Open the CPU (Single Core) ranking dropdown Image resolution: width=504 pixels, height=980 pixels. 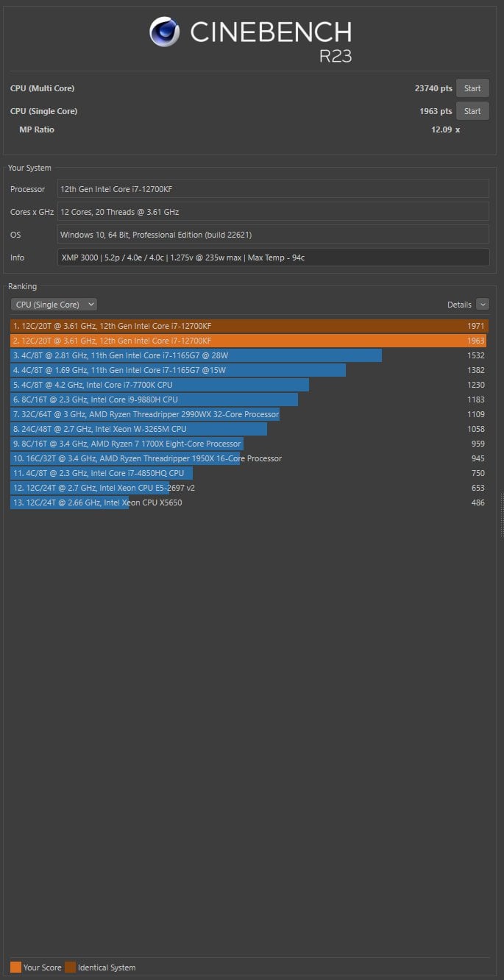click(x=54, y=304)
